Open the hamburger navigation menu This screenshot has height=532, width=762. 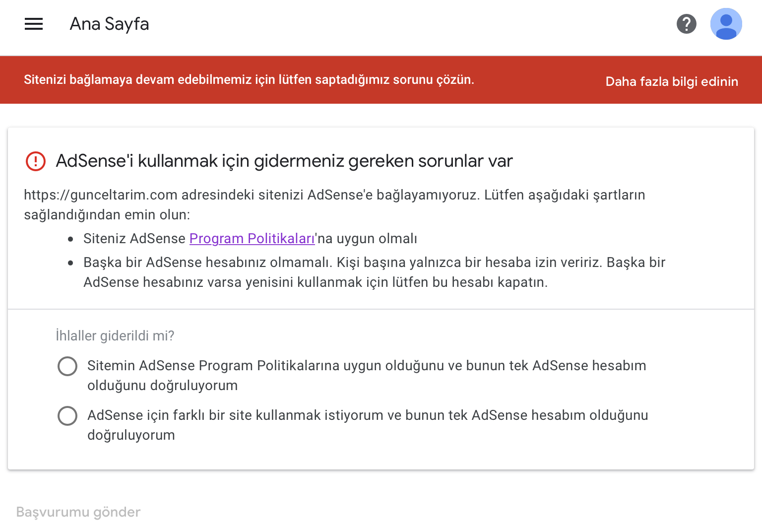point(34,24)
